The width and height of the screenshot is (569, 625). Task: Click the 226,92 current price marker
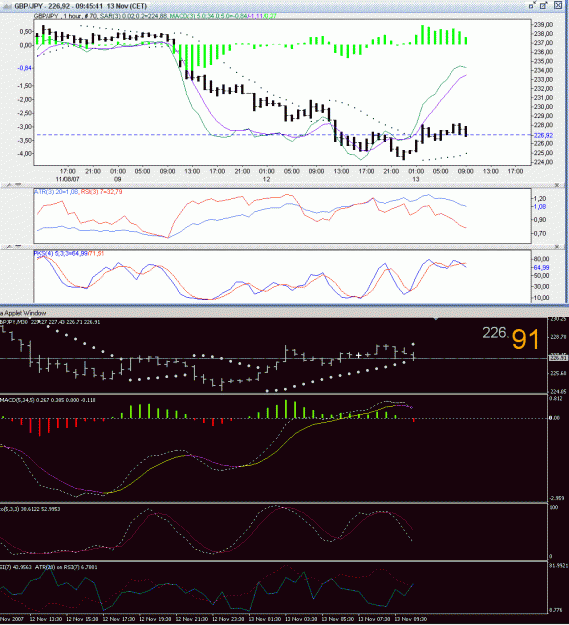(544, 136)
